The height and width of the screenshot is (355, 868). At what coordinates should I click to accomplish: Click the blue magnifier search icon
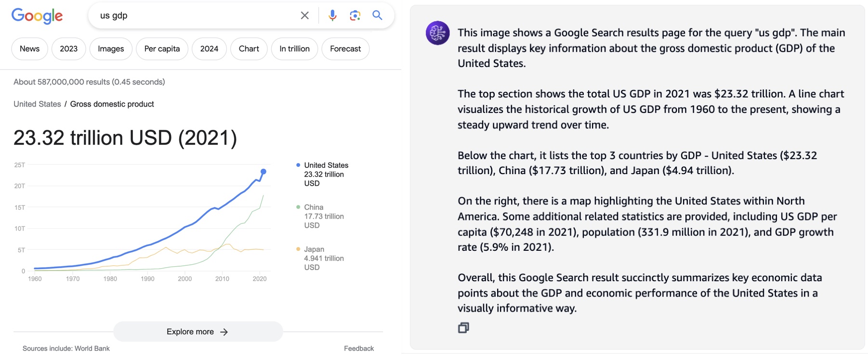[378, 15]
